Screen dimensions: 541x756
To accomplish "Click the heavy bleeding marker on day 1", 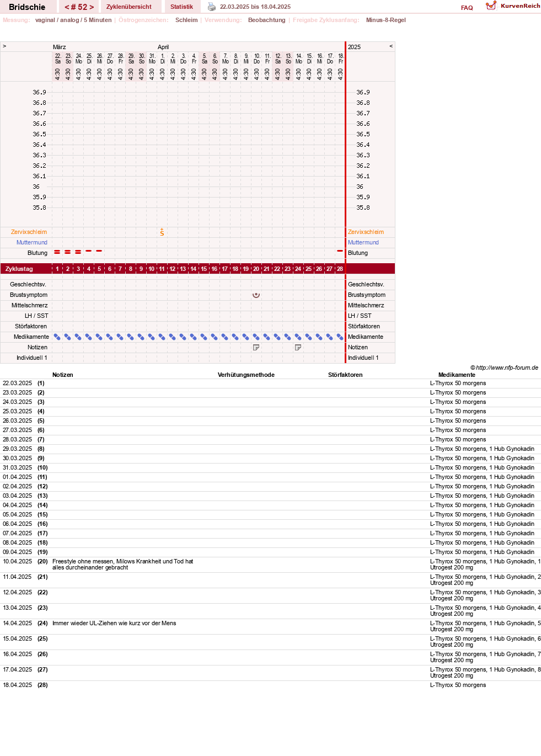I will pos(57,252).
